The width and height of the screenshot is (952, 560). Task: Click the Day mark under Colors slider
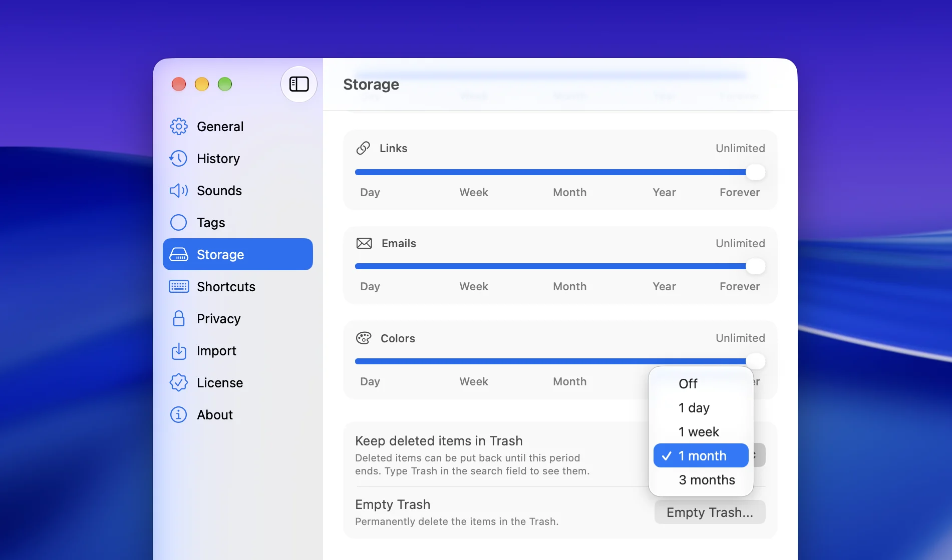pyautogui.click(x=370, y=382)
